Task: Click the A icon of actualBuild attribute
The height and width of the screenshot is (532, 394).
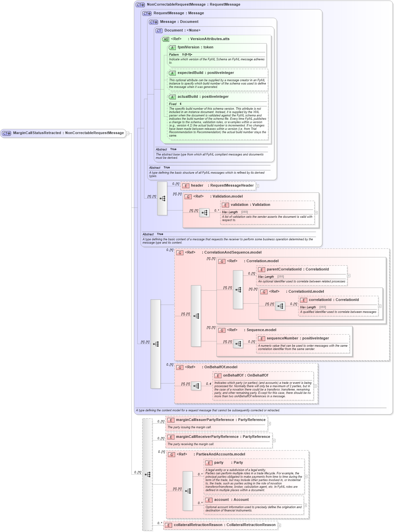Action: (172, 97)
